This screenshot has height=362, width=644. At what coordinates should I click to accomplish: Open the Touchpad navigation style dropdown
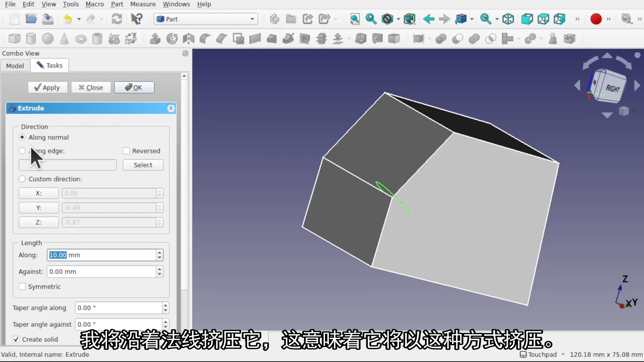[542, 355]
